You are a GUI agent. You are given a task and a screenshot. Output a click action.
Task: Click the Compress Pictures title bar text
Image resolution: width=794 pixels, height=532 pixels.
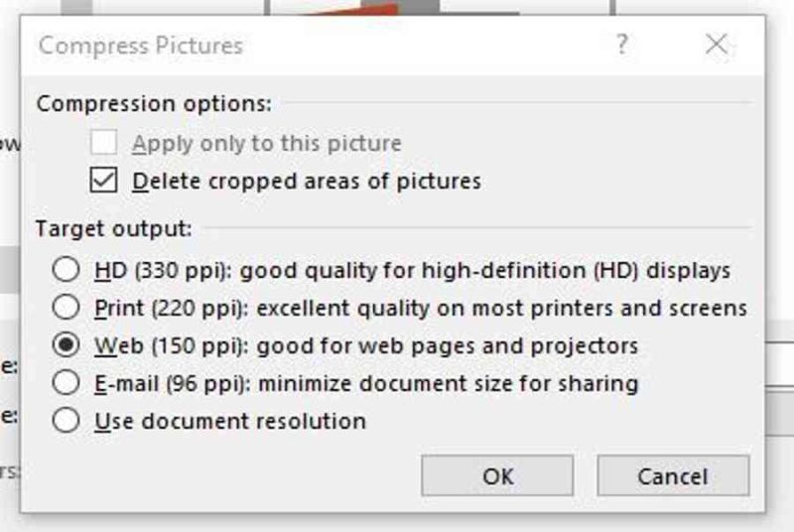tap(141, 46)
